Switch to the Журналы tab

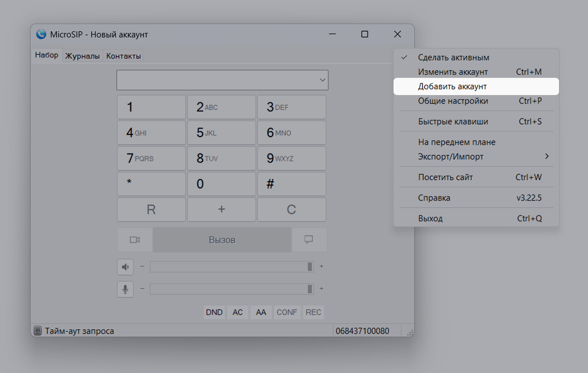point(82,56)
